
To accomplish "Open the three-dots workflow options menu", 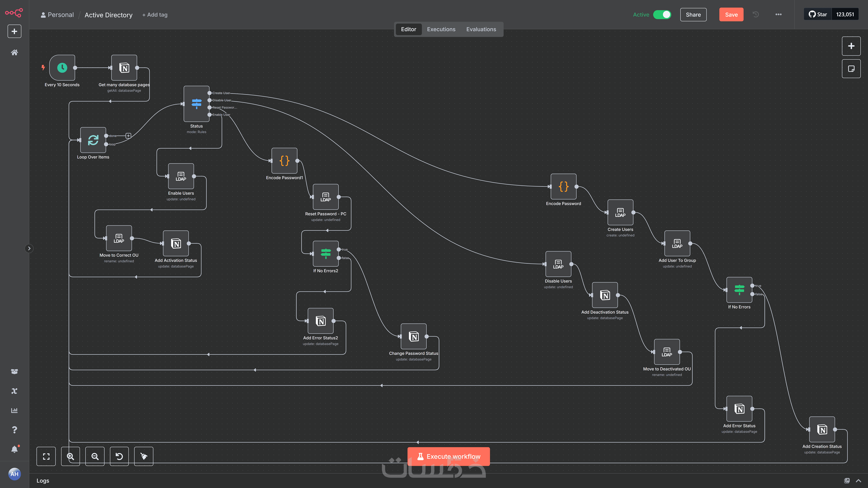I will coord(778,15).
